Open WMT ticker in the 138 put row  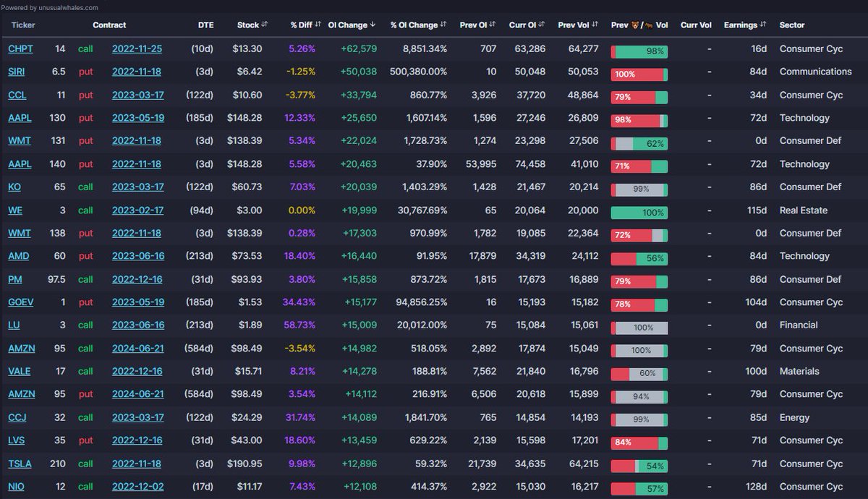18,233
